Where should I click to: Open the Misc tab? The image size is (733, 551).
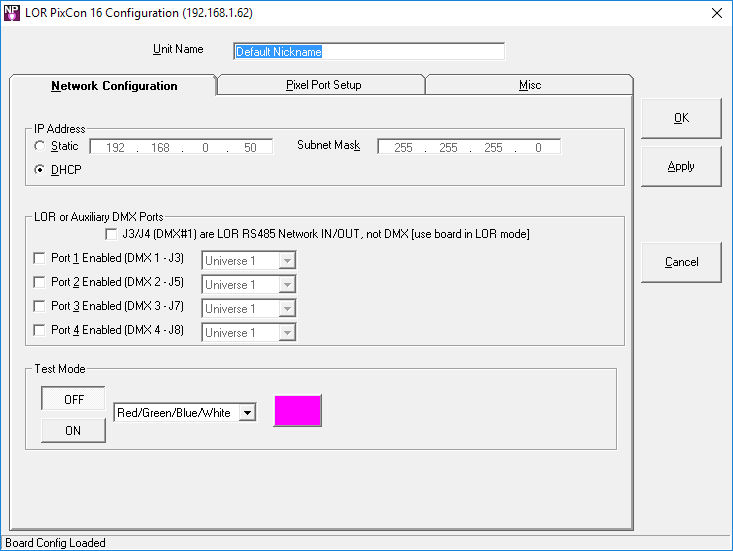(529, 85)
